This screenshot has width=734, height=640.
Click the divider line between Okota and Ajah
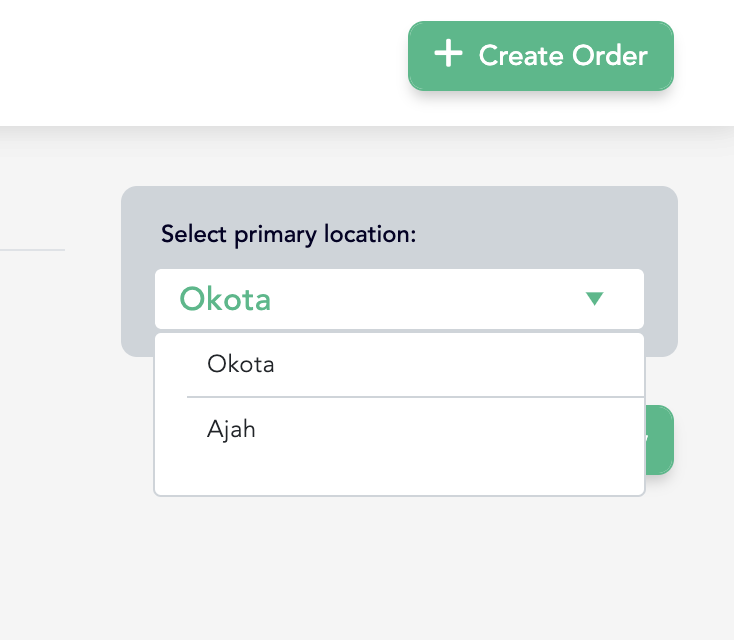400,397
